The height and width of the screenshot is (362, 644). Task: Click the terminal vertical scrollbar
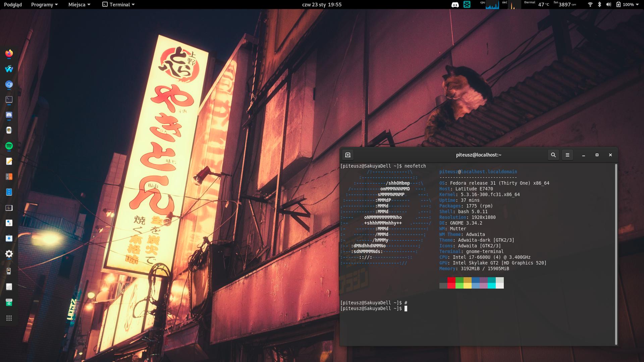tap(616, 254)
